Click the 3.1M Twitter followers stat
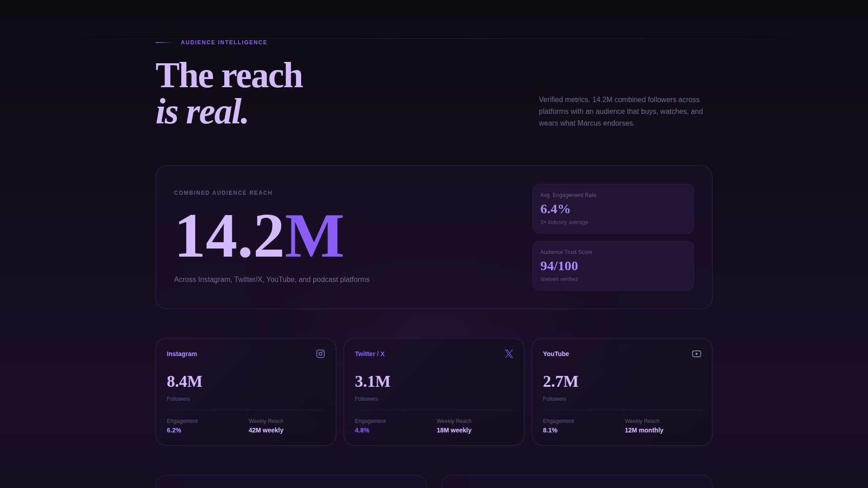Image resolution: width=868 pixels, height=488 pixels. coord(373,382)
